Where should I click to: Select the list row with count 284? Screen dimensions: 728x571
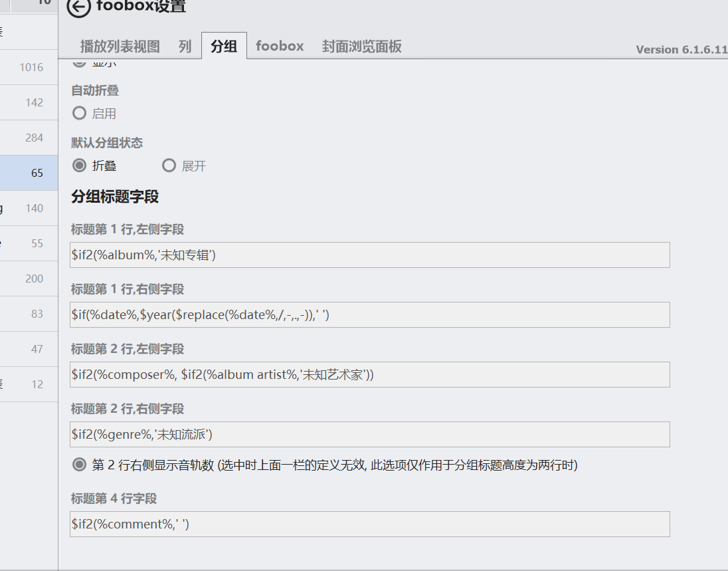pyautogui.click(x=29, y=138)
